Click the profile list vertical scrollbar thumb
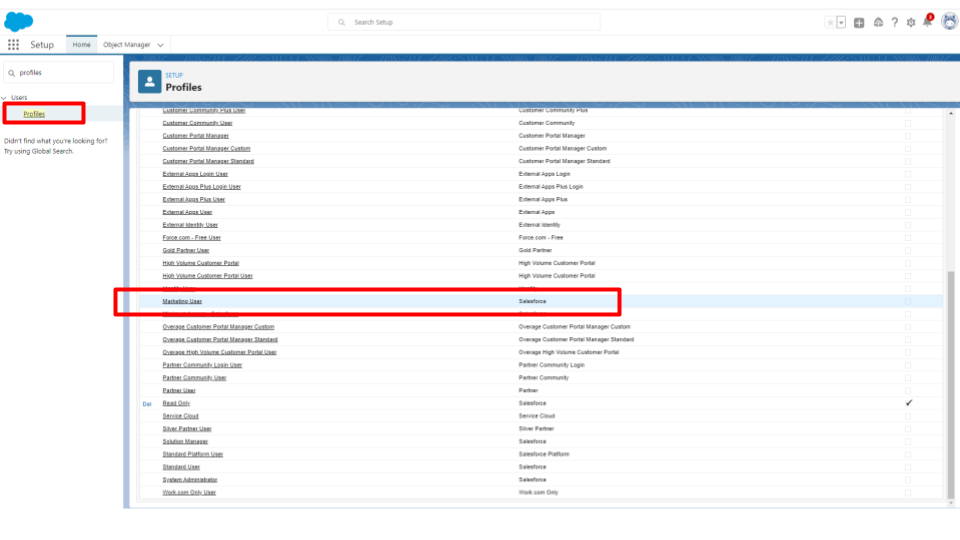The width and height of the screenshot is (960, 540). pos(951,384)
